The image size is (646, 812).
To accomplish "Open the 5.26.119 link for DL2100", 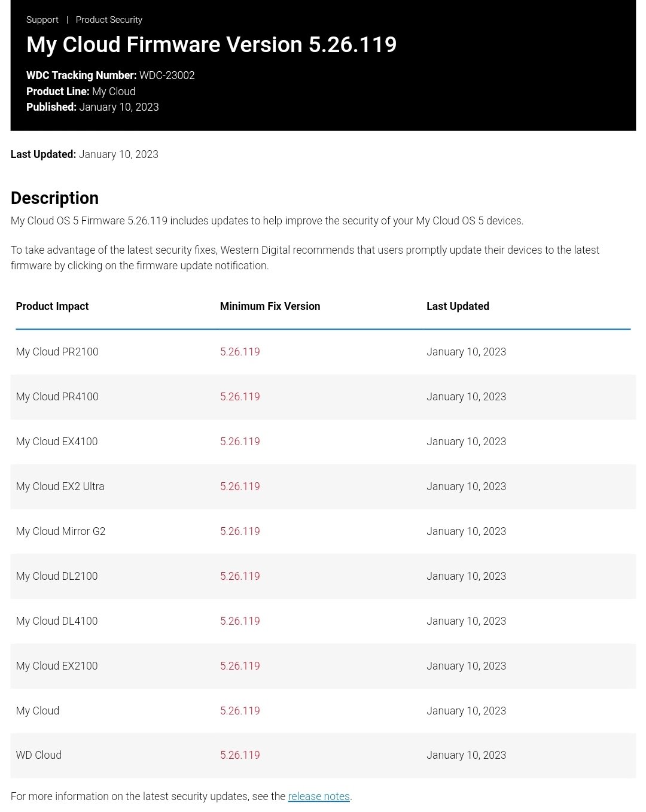I will click(x=240, y=576).
